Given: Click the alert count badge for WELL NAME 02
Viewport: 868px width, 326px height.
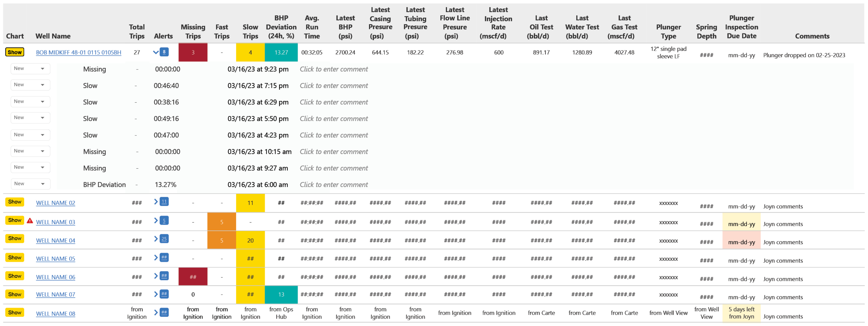Looking at the screenshot, I should click(x=164, y=202).
